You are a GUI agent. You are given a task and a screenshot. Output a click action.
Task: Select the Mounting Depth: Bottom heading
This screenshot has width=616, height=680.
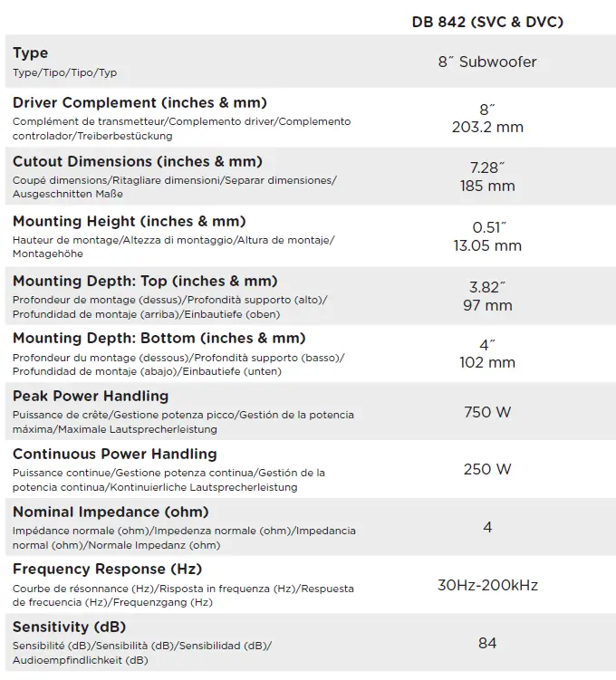159,339
